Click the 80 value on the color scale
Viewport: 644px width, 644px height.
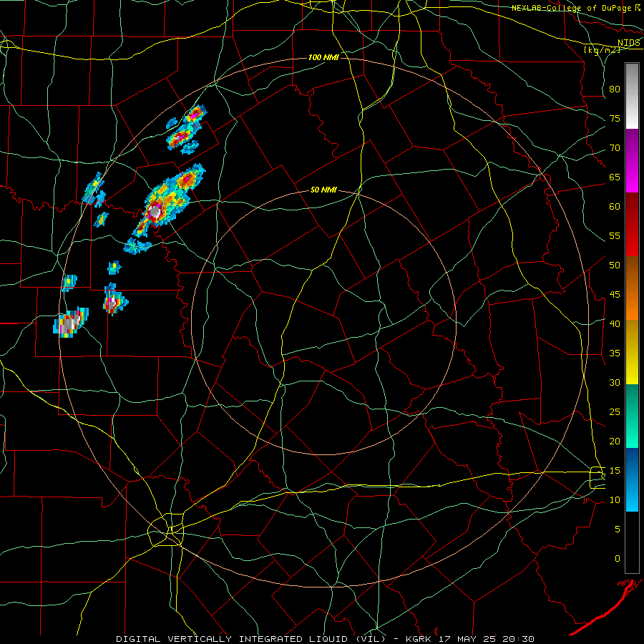pos(615,89)
